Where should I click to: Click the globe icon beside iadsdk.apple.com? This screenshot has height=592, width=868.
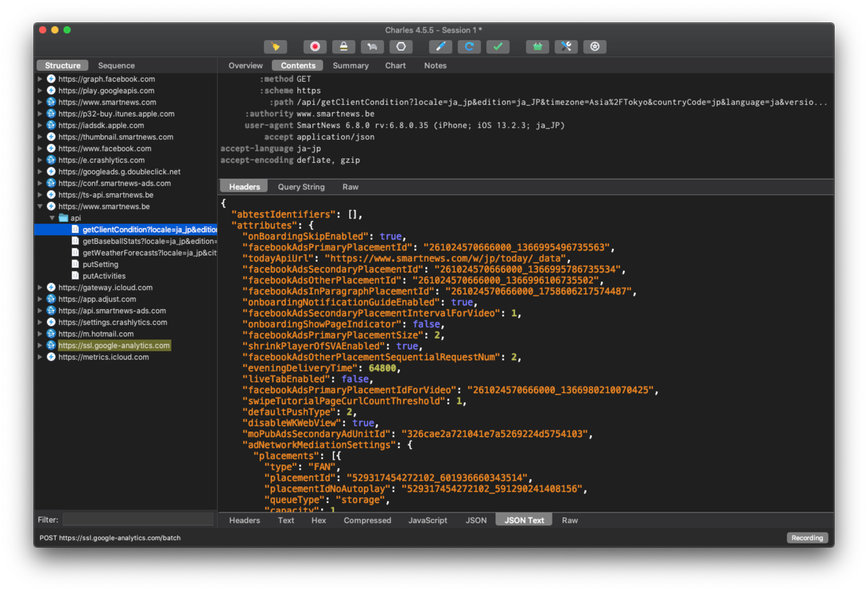[51, 125]
